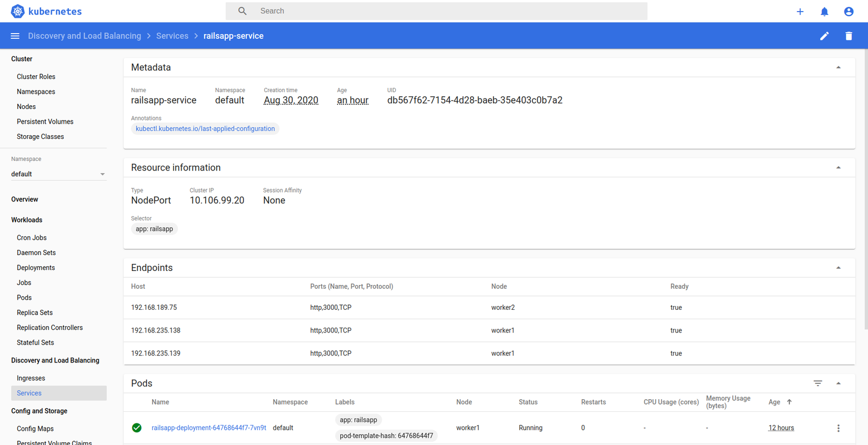Click endpoint host 192.168.235.139
The height and width of the screenshot is (445, 868).
[x=156, y=353]
